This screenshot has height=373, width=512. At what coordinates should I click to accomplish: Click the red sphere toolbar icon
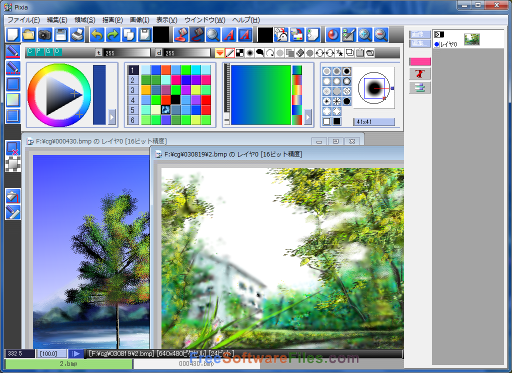click(x=333, y=35)
